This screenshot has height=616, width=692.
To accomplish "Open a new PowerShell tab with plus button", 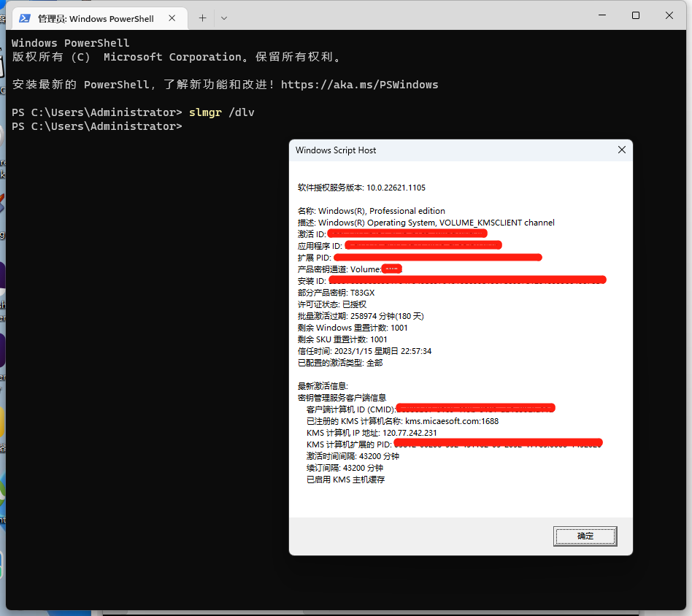I will pos(202,18).
